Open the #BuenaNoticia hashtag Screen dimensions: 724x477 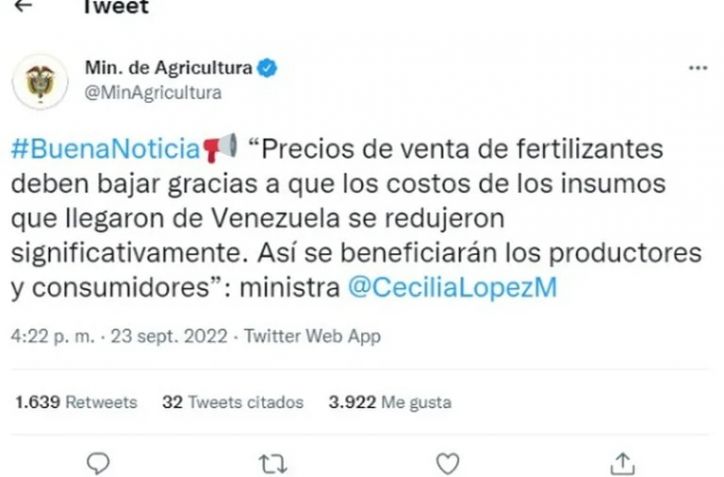(105, 149)
